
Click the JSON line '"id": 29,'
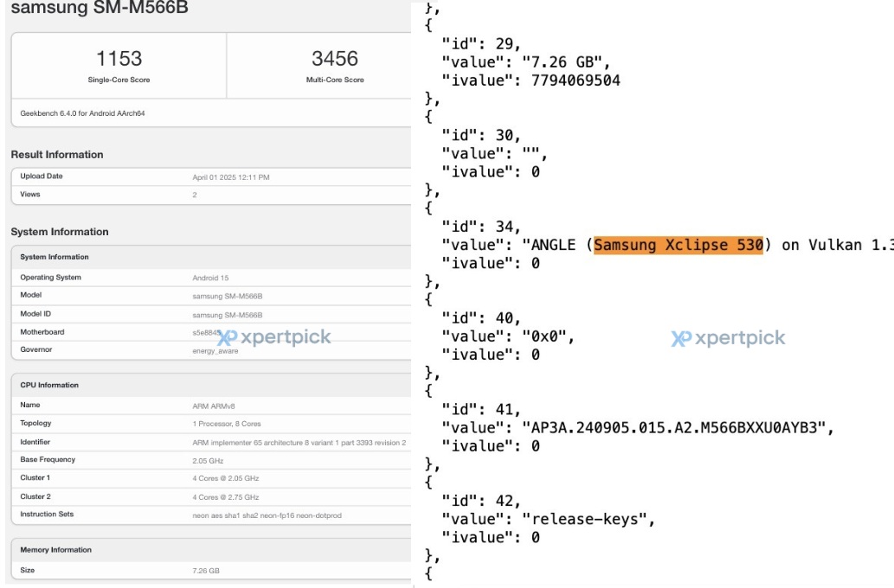click(481, 44)
